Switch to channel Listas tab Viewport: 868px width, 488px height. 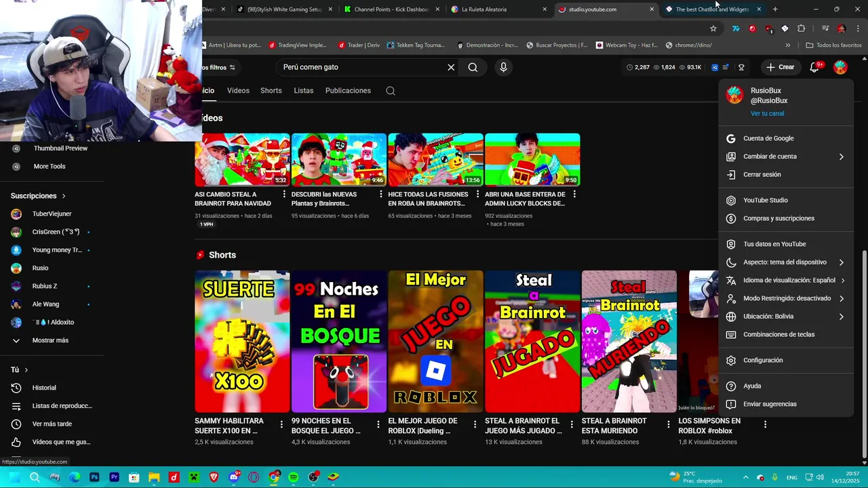click(x=303, y=91)
